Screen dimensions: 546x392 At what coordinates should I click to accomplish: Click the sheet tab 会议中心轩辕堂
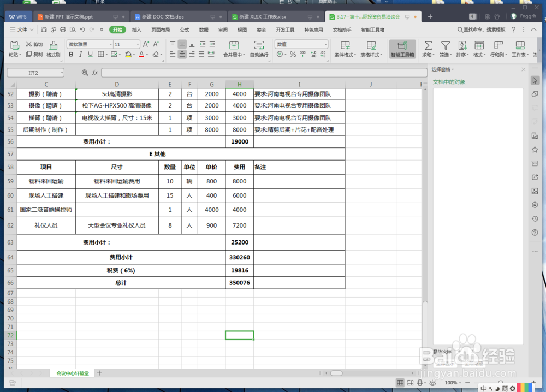(x=73, y=373)
